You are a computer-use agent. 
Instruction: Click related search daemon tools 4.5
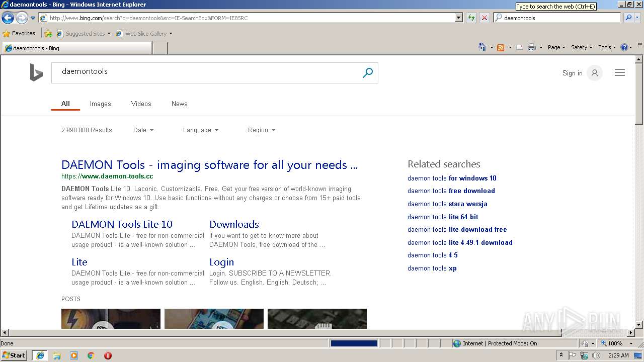tap(433, 255)
